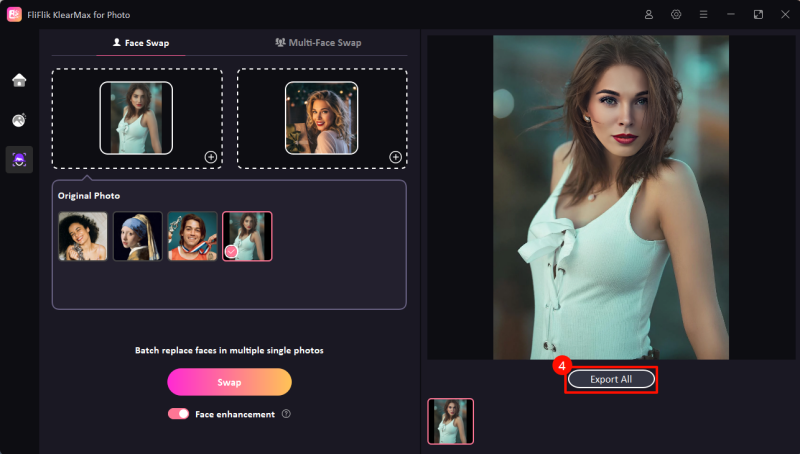Click the Face enhancement help icon

[286, 414]
